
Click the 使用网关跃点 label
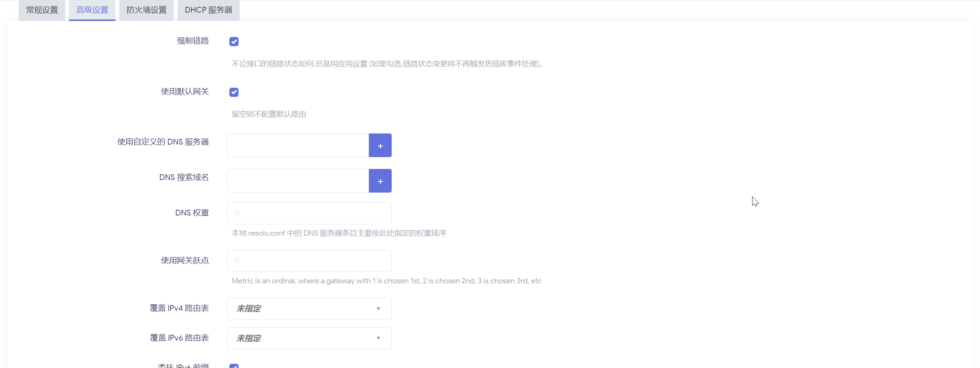point(184,260)
